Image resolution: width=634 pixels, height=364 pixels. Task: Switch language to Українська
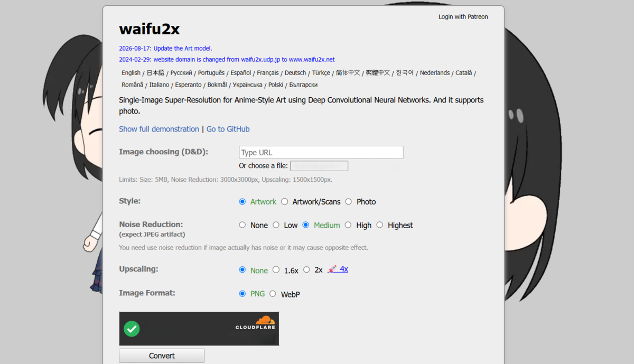247,85
